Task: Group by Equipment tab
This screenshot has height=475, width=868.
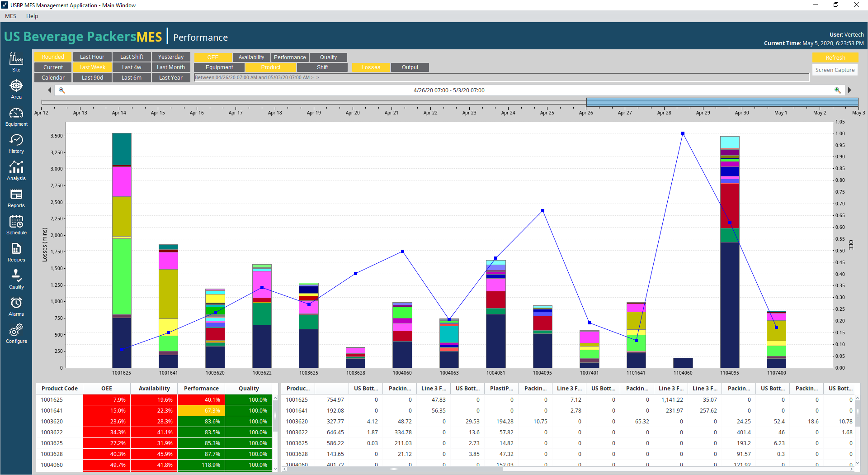Action: point(219,67)
